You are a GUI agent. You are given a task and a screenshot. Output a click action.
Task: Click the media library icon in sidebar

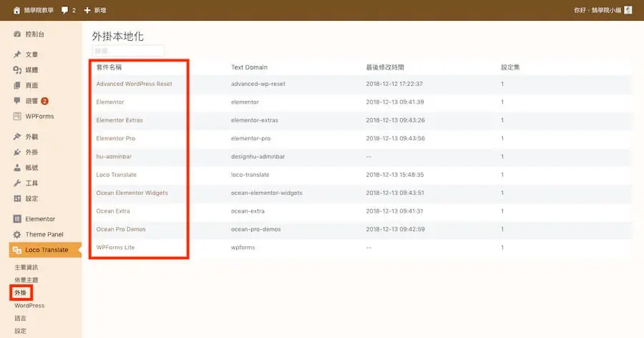click(x=17, y=70)
